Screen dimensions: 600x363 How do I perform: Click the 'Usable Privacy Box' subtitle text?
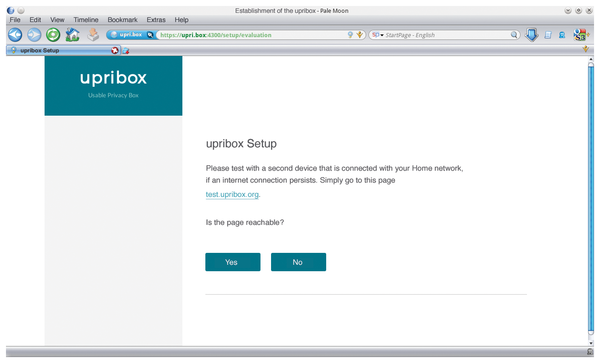click(113, 95)
